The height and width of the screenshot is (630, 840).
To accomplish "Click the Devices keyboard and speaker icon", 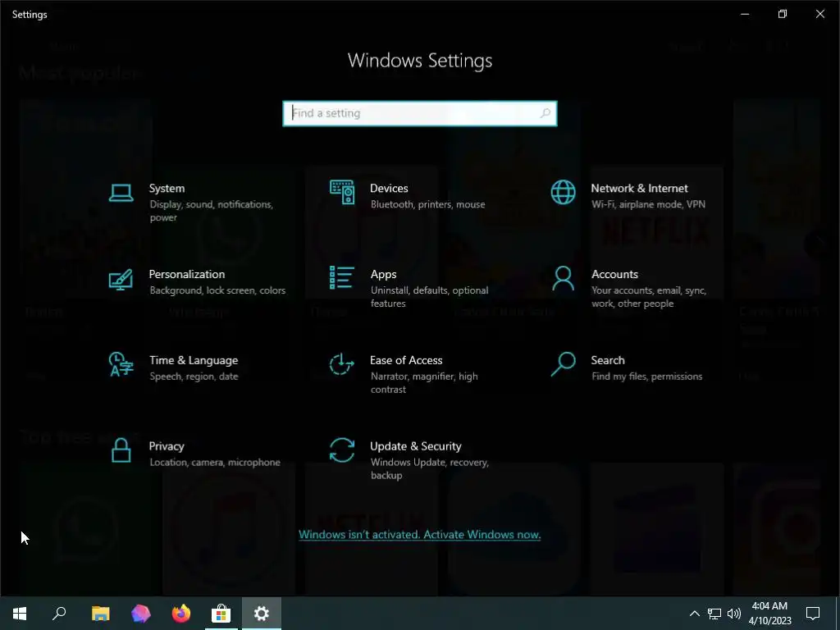I will click(x=342, y=192).
